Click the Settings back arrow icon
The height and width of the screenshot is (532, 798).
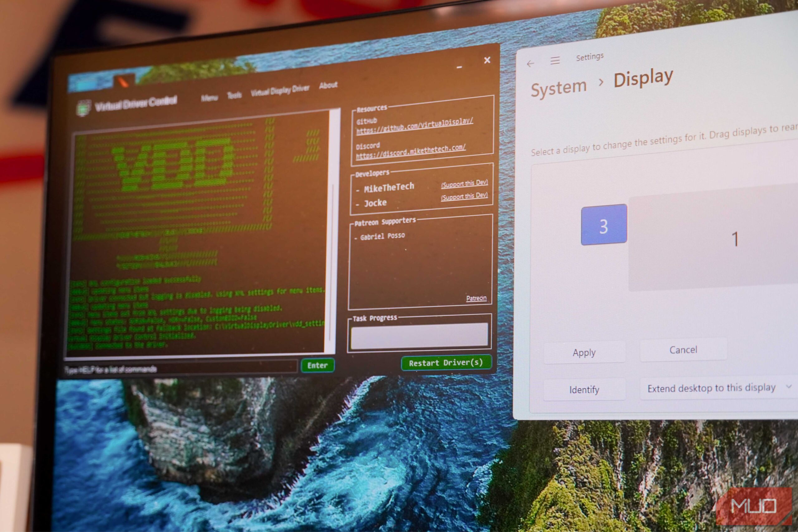coord(530,64)
